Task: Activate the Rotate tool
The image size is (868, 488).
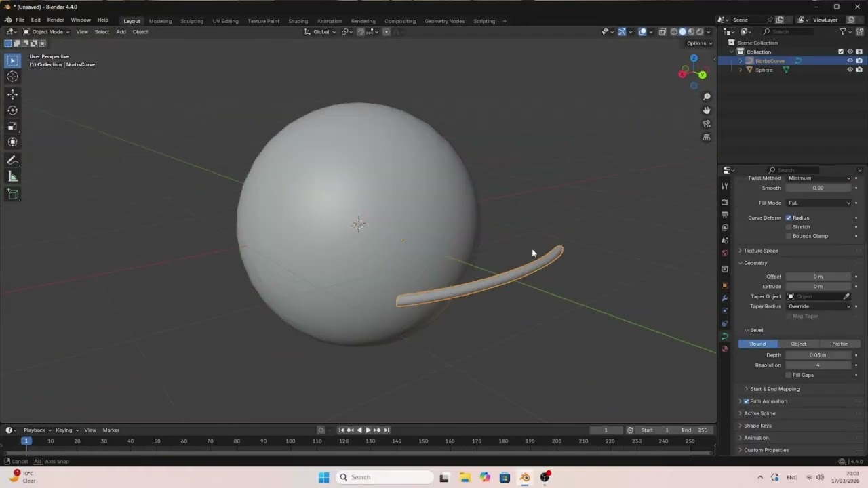Action: (x=12, y=110)
